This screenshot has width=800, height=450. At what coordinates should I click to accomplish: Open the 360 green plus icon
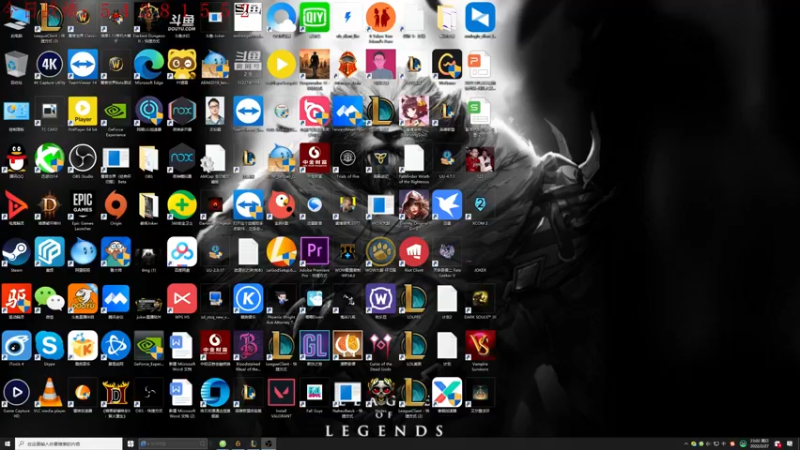182,205
